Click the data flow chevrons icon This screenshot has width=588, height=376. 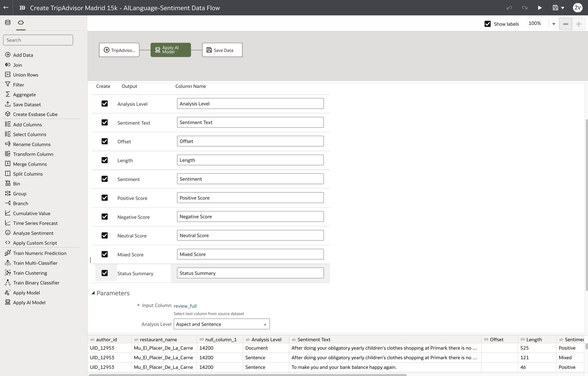tap(22, 8)
